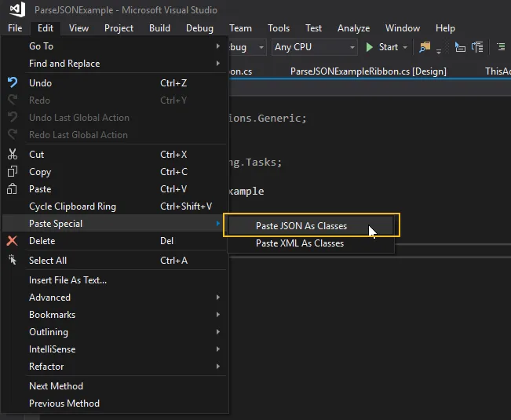
Task: Choose Select All menu entry
Action: tap(114, 261)
